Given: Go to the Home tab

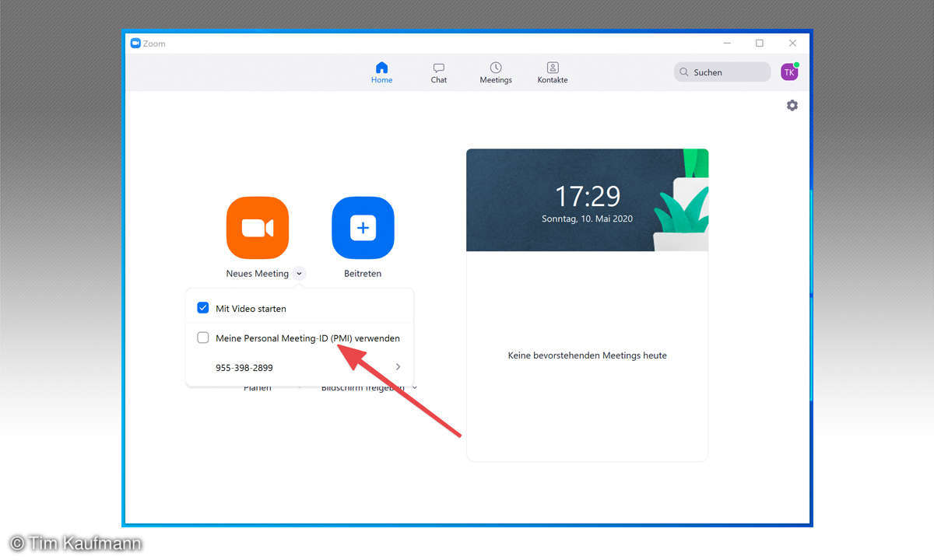Looking at the screenshot, I should click(x=381, y=73).
